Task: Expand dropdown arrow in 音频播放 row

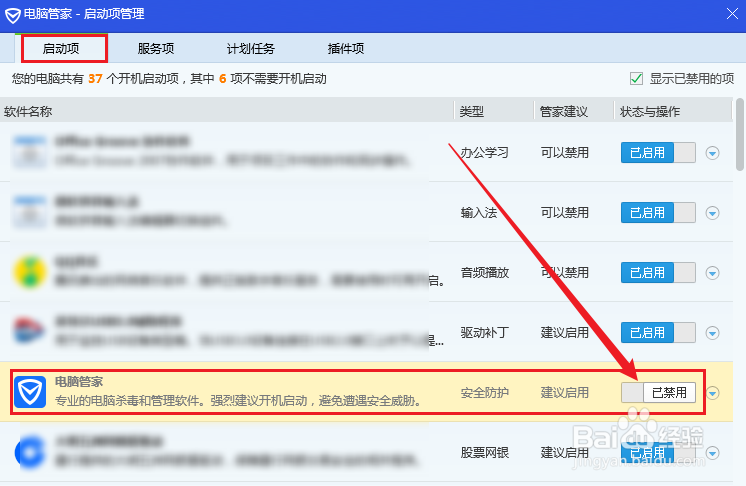Action: tap(712, 273)
